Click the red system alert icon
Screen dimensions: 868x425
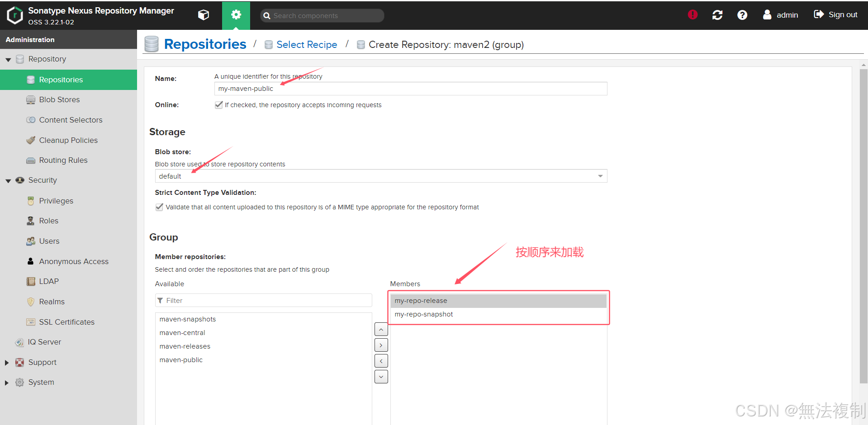[x=693, y=15]
